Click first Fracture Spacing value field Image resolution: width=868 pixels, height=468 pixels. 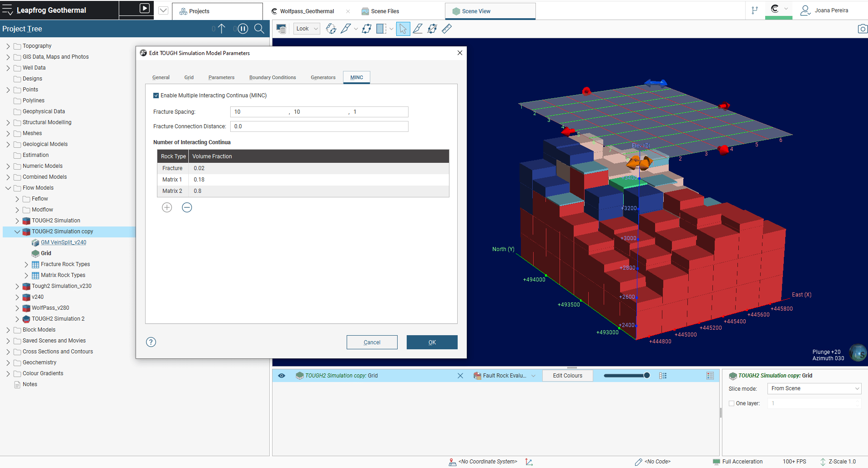[x=259, y=112]
